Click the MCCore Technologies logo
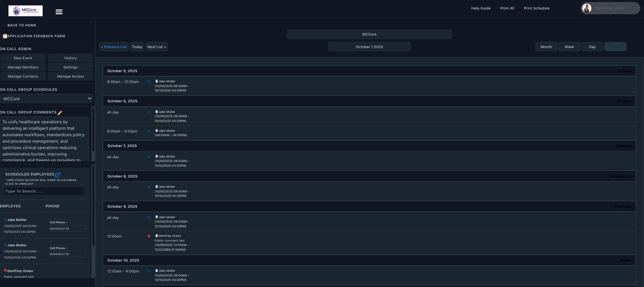The image size is (644, 287). click(25, 11)
